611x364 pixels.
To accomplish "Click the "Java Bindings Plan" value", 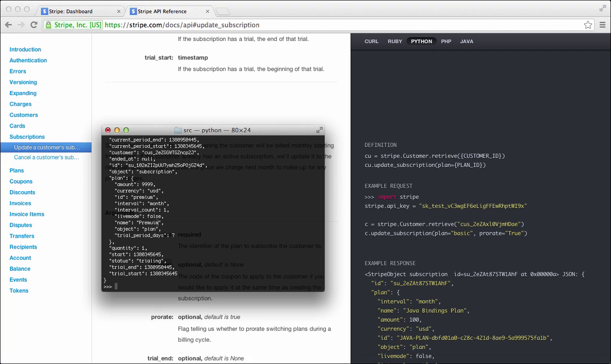I will point(435,310).
